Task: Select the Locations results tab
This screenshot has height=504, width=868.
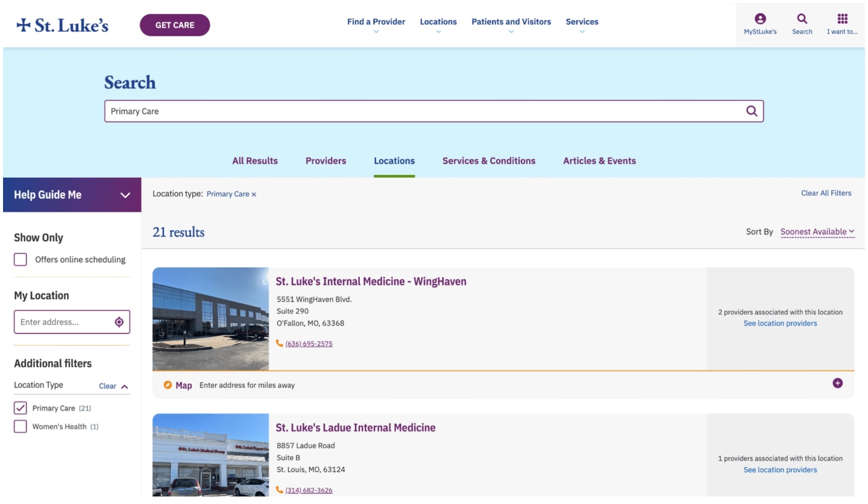Action: point(394,161)
